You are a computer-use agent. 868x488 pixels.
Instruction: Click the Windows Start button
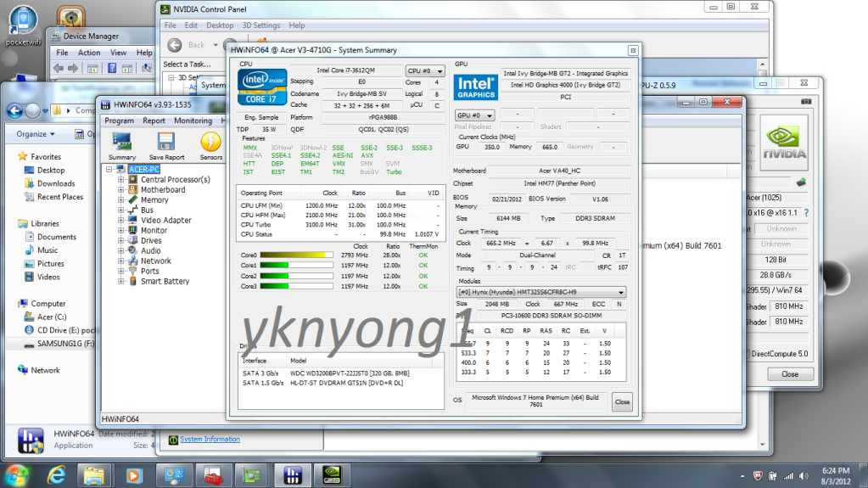click(x=17, y=475)
